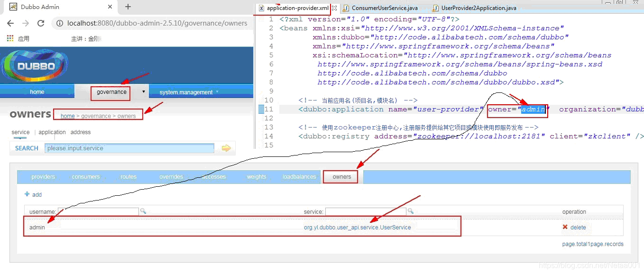Click the add owner link

click(x=37, y=195)
